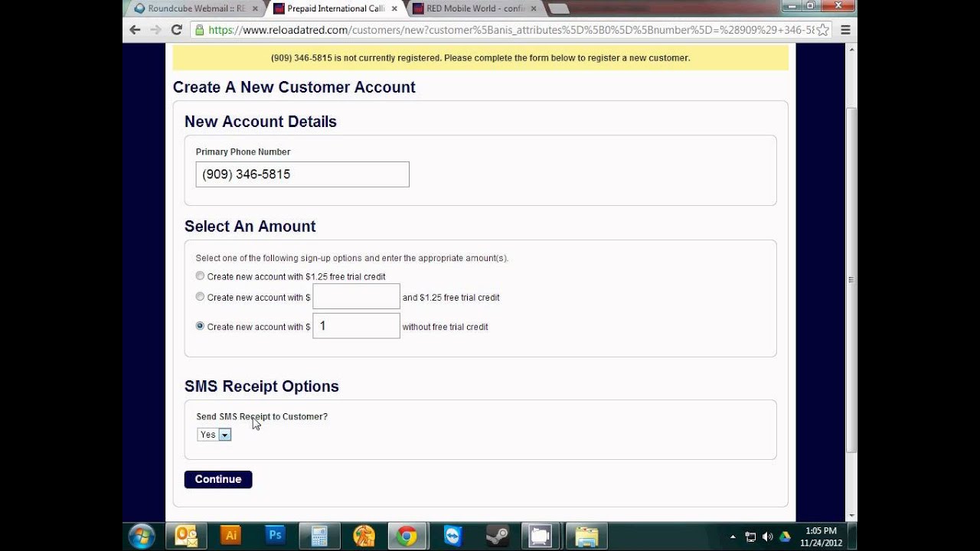
Task: Open the Windows Start menu
Action: pyautogui.click(x=142, y=536)
